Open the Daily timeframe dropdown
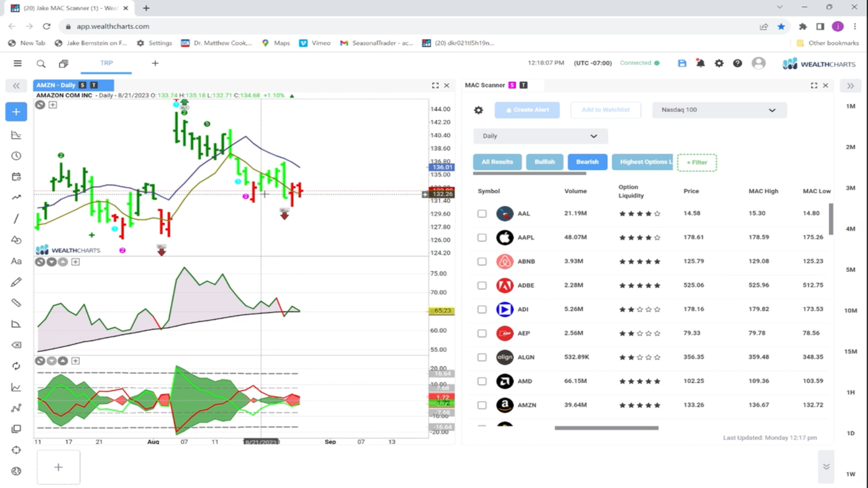868x488 pixels. (x=540, y=136)
